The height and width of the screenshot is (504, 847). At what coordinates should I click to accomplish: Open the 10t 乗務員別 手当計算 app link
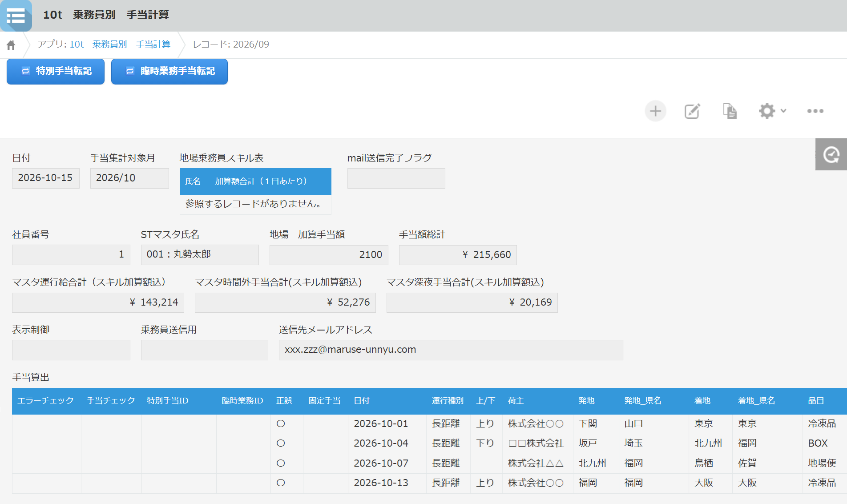(120, 44)
